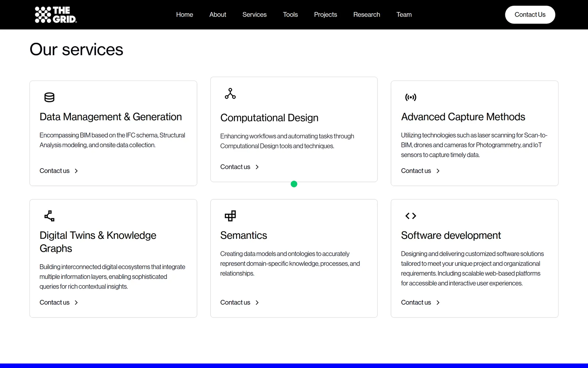588x368 pixels.
Task: Click The Grid logo in header
Action: [x=56, y=15]
